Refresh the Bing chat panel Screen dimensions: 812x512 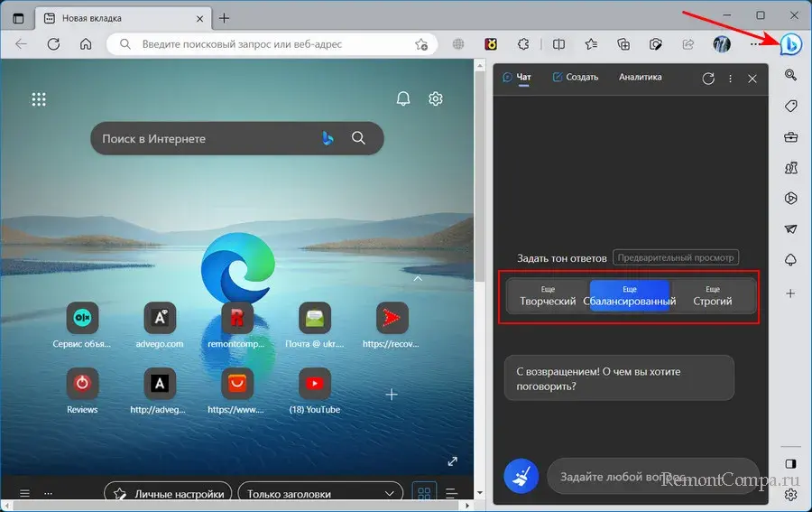708,79
